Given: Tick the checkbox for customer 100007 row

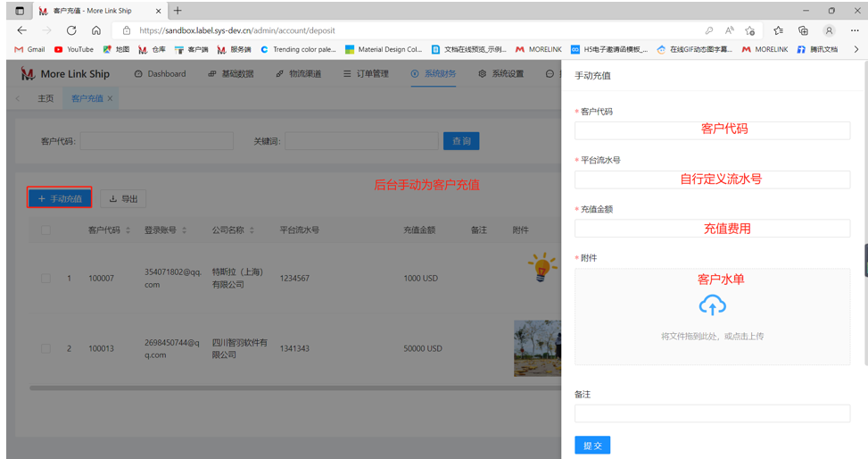Looking at the screenshot, I should [x=45, y=279].
